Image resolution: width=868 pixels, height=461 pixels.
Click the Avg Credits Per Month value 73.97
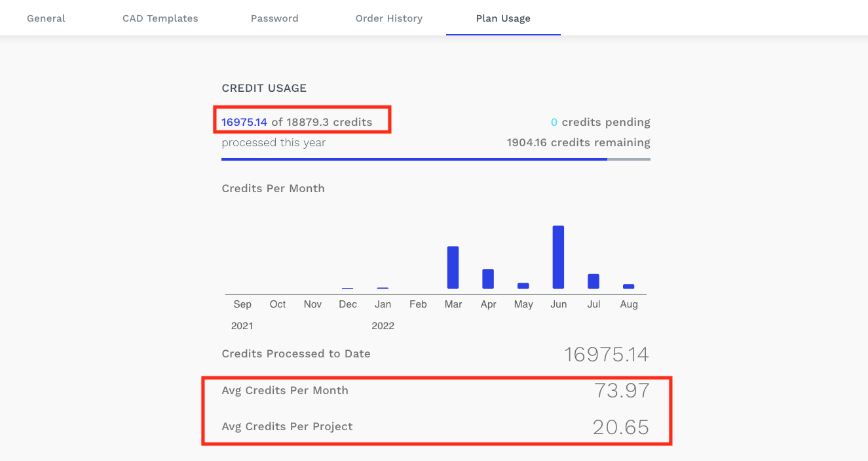click(622, 391)
